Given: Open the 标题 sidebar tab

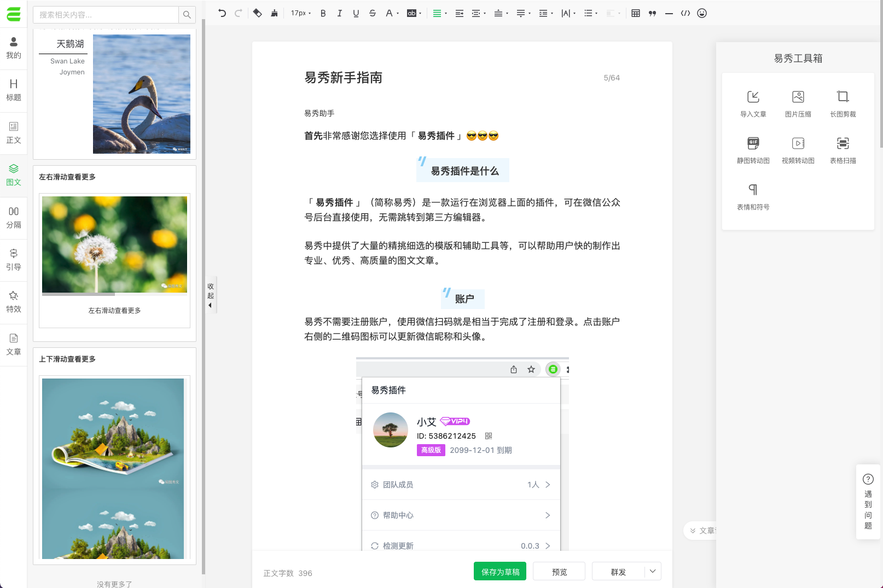Looking at the screenshot, I should pos(14,90).
